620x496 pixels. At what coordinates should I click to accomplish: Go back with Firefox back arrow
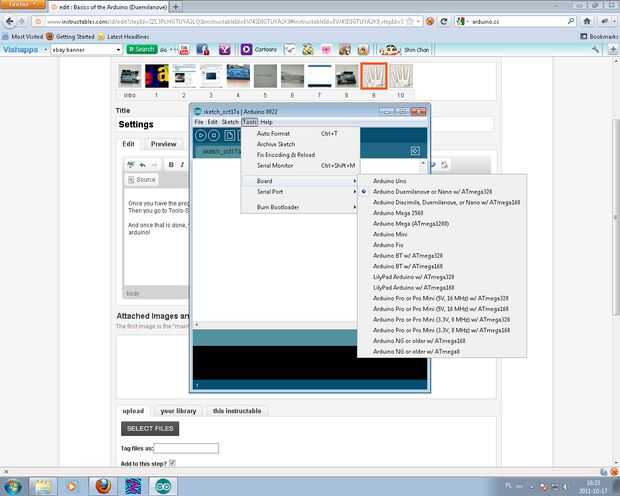(9, 21)
